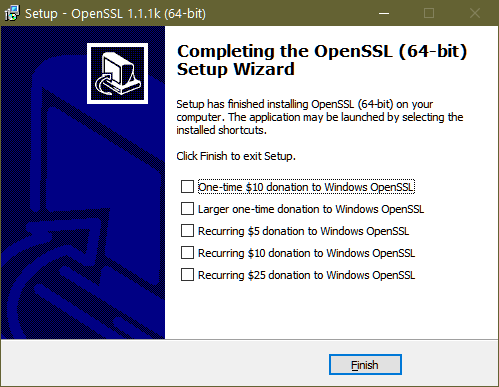
Task: Click the Setup installer icon in title bar
Action: coord(12,13)
